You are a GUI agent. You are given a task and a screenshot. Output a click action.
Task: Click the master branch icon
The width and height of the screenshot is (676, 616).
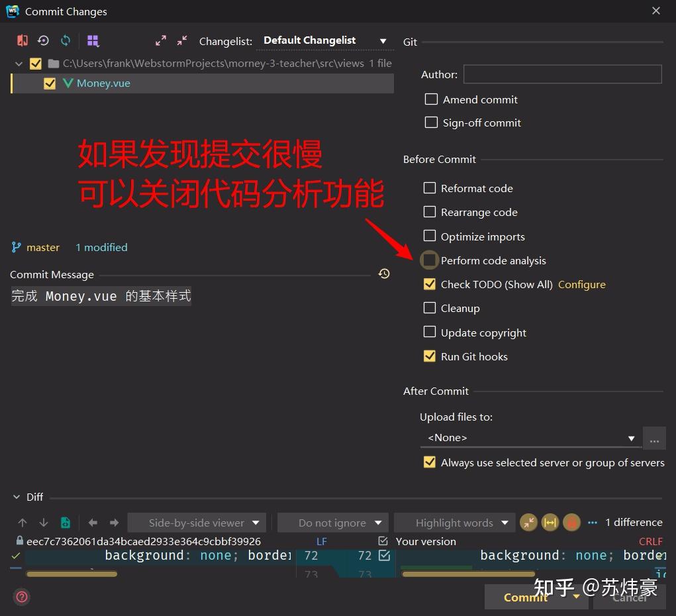point(17,247)
